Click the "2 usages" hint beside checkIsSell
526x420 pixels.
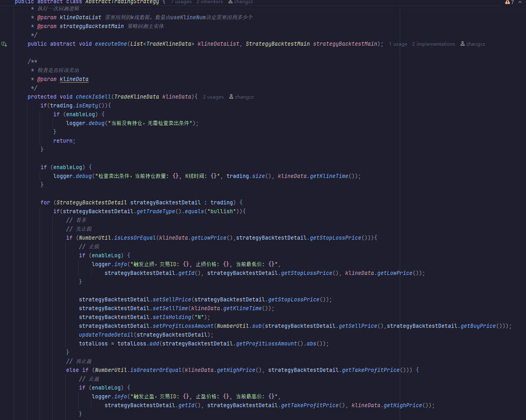click(x=213, y=97)
